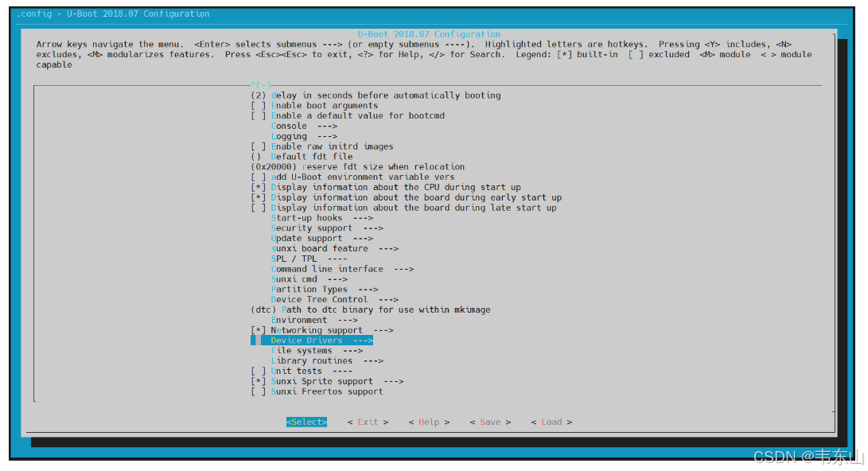Toggle the Enable boot arguments checkbox
This screenshot has height=471, width=868.
tap(259, 106)
